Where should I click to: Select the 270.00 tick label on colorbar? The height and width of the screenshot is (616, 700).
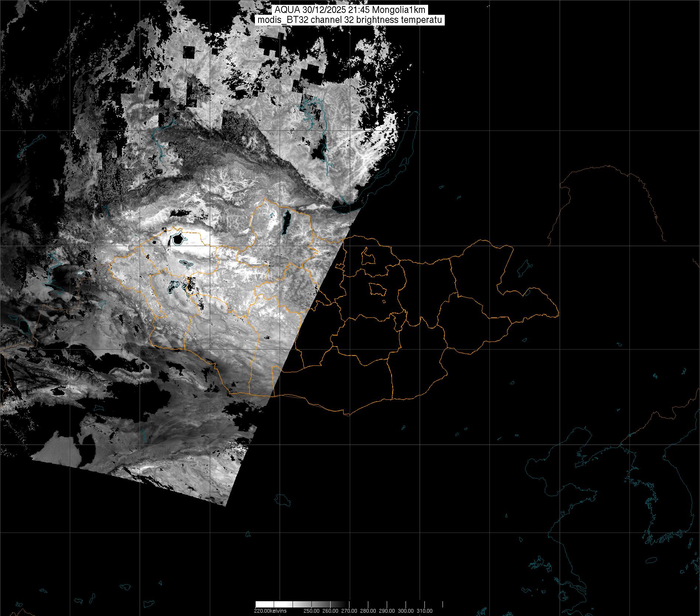(x=349, y=611)
